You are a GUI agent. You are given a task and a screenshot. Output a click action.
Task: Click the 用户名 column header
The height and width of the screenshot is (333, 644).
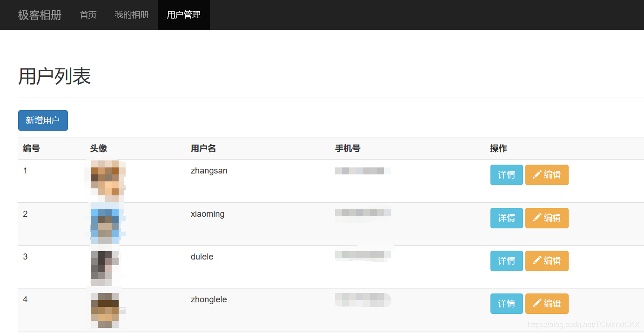(203, 148)
